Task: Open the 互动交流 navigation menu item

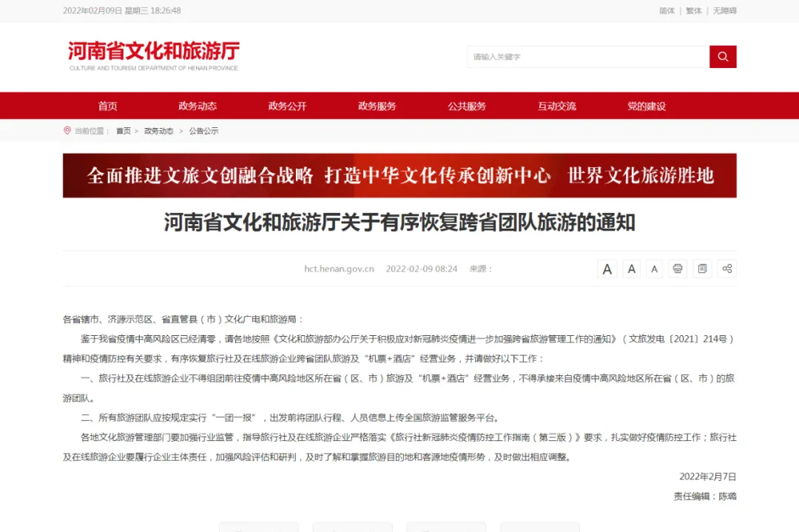Action: tap(557, 106)
